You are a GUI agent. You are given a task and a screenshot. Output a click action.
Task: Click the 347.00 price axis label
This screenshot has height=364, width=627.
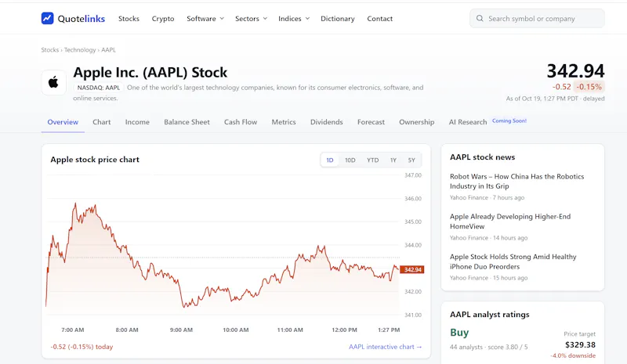(x=413, y=175)
